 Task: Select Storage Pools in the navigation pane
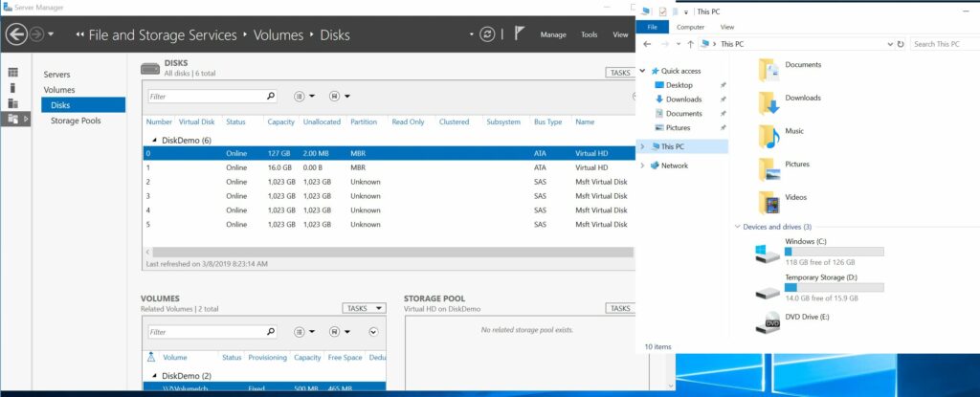click(76, 121)
